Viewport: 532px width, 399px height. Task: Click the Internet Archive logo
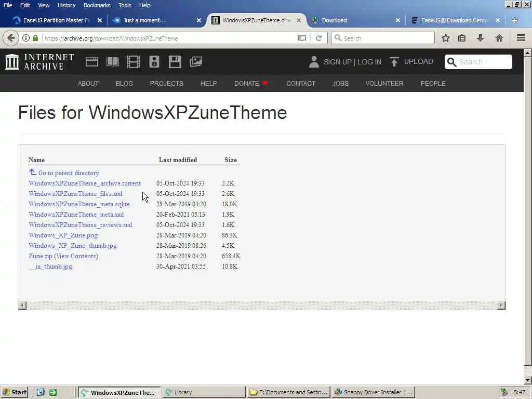coord(39,62)
